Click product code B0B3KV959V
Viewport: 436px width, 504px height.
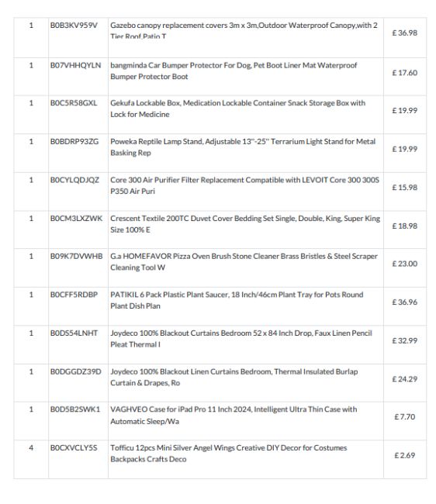click(74, 26)
